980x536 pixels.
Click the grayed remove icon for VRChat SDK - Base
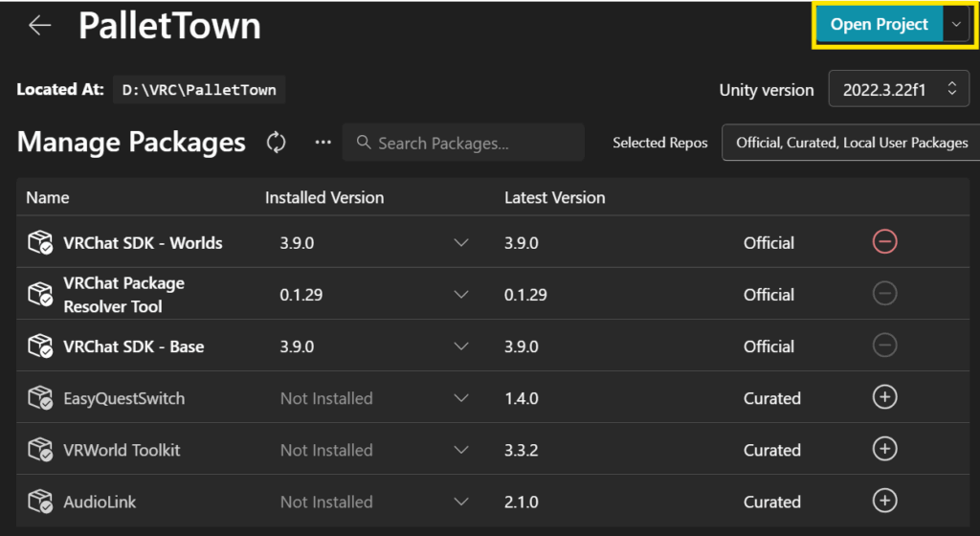[884, 346]
